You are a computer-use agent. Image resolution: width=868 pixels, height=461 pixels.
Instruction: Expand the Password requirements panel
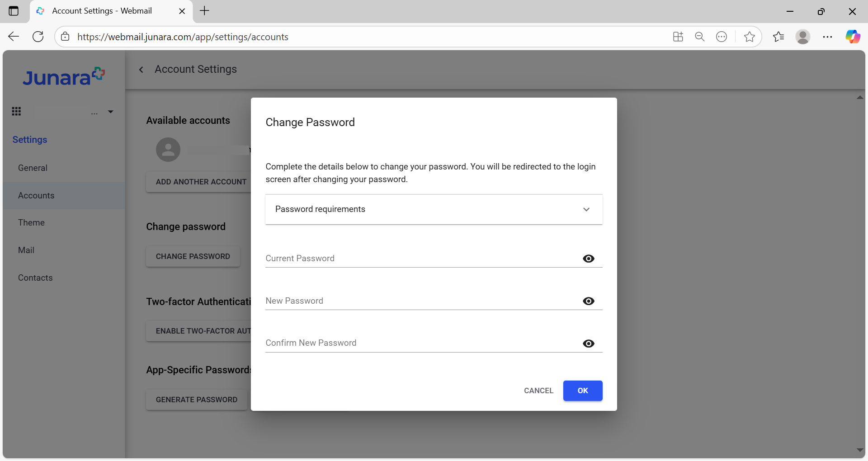coord(434,209)
